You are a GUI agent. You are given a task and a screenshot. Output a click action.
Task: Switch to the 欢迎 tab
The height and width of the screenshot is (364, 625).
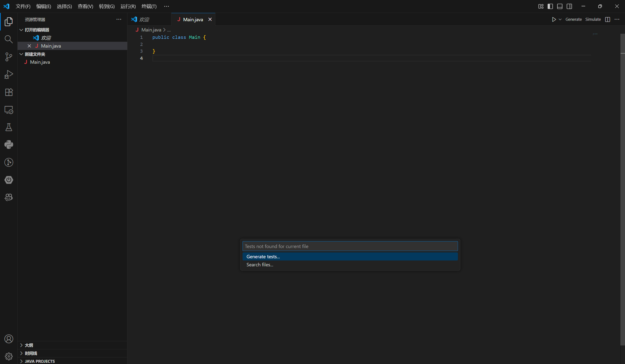(x=144, y=19)
